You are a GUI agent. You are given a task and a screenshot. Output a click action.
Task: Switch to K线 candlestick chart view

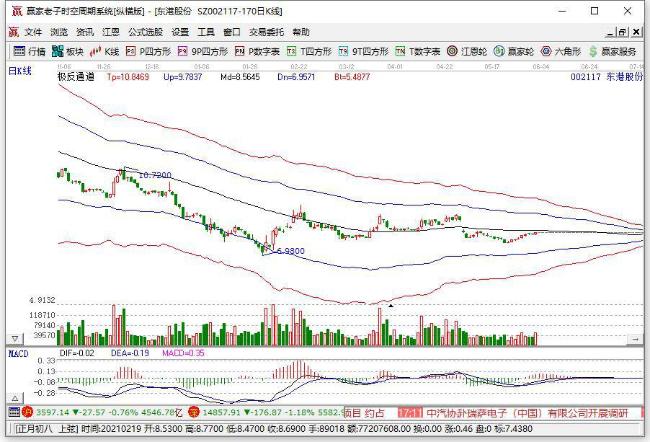coord(105,51)
